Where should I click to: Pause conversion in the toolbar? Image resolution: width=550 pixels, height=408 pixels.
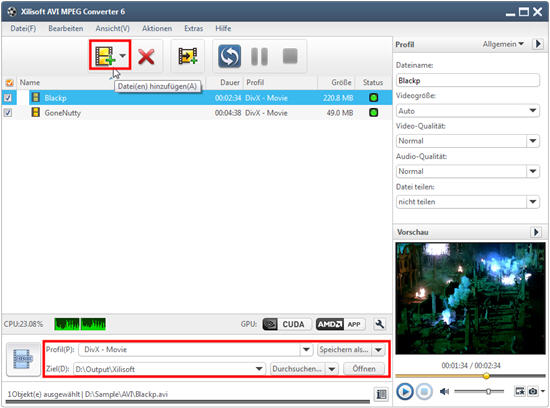click(260, 56)
